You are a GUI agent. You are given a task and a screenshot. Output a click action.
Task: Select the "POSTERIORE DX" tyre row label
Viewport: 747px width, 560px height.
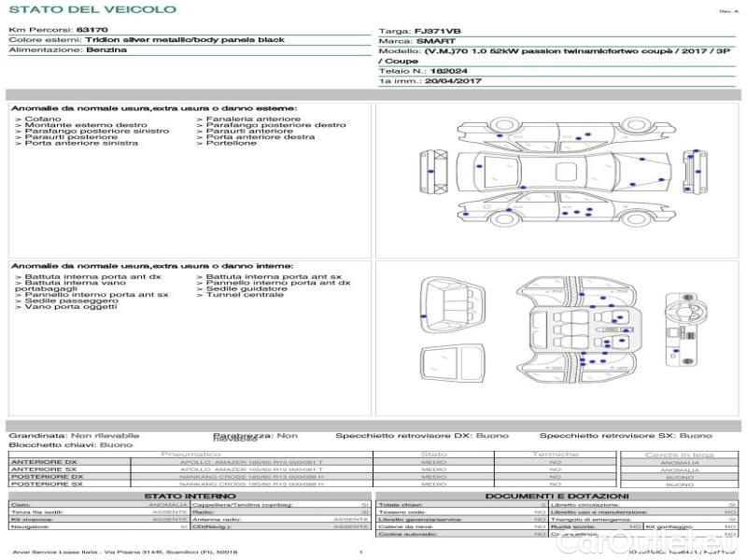48,477
